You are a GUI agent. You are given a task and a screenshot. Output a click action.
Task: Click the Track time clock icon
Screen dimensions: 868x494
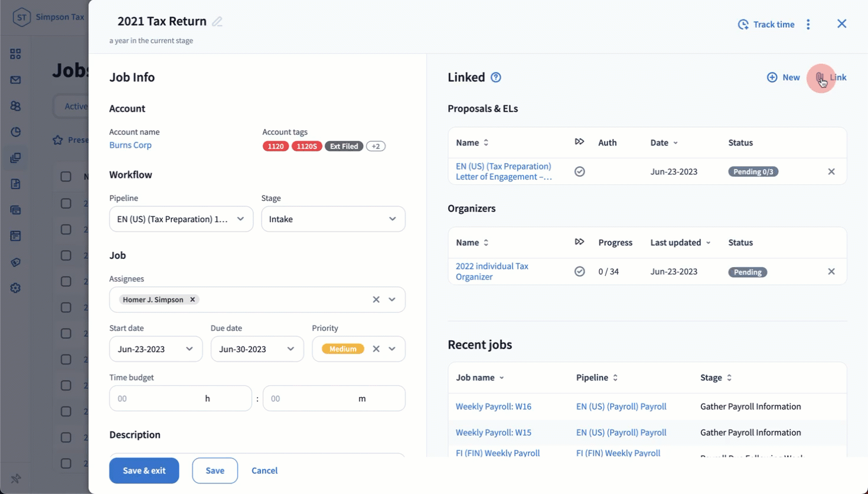pyautogui.click(x=743, y=24)
